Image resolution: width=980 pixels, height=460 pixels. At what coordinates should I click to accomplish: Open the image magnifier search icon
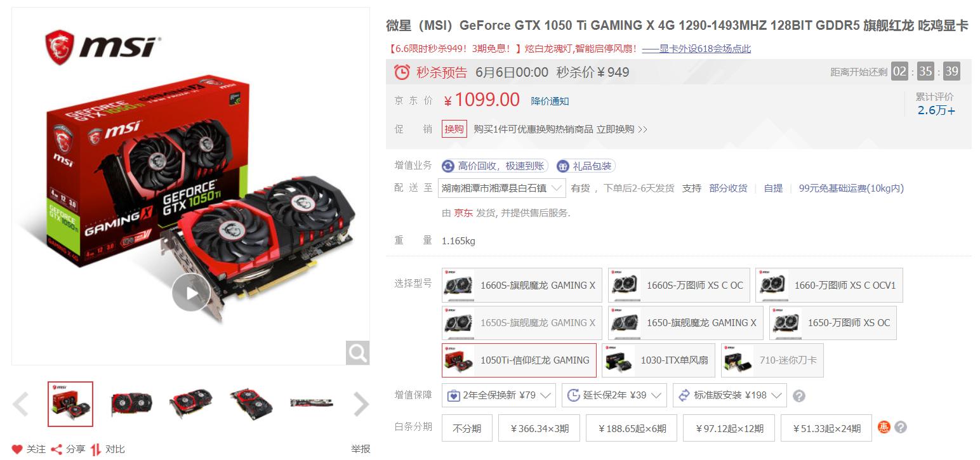pyautogui.click(x=357, y=353)
